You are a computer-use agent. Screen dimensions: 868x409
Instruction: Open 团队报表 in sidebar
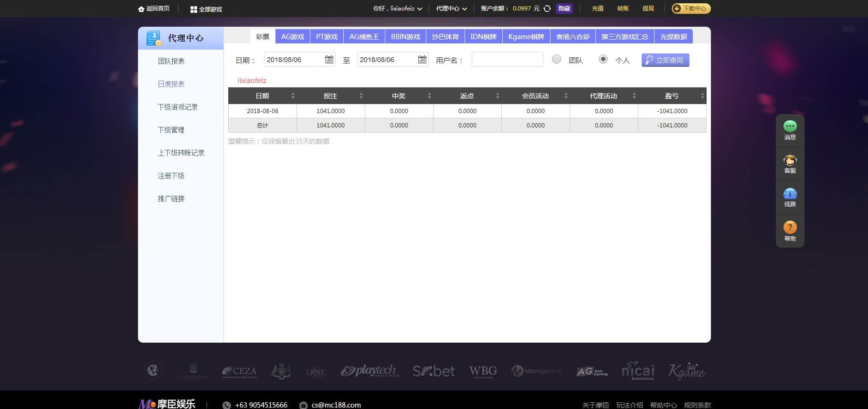pyautogui.click(x=171, y=61)
